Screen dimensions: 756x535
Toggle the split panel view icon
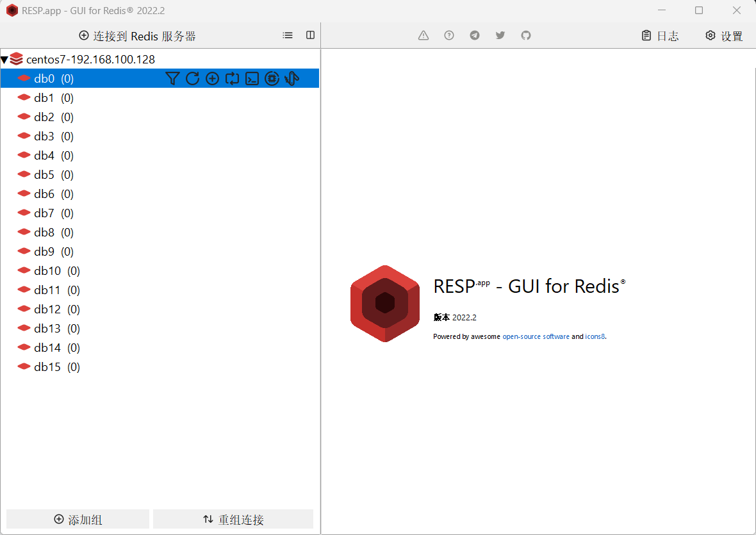311,35
